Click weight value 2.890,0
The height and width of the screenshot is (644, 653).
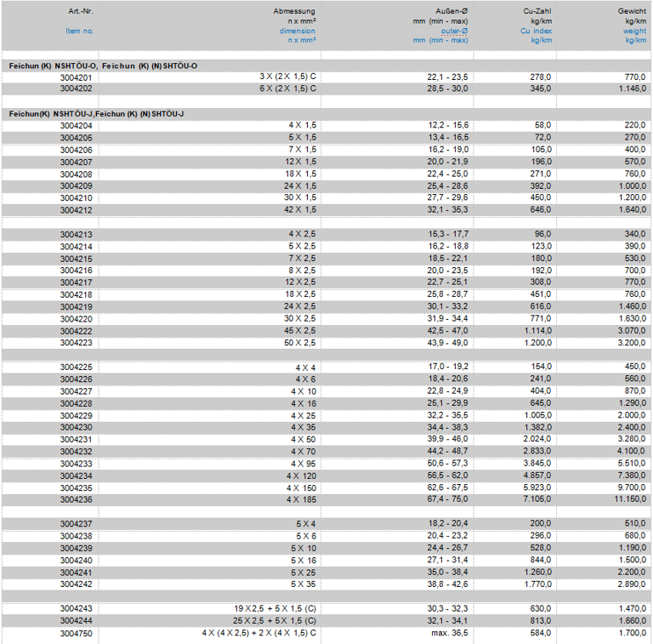click(633, 584)
